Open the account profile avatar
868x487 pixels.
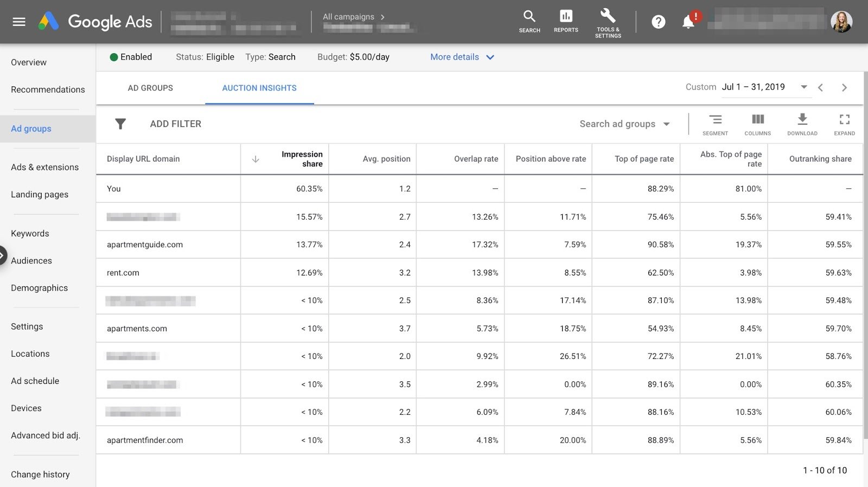tap(841, 22)
